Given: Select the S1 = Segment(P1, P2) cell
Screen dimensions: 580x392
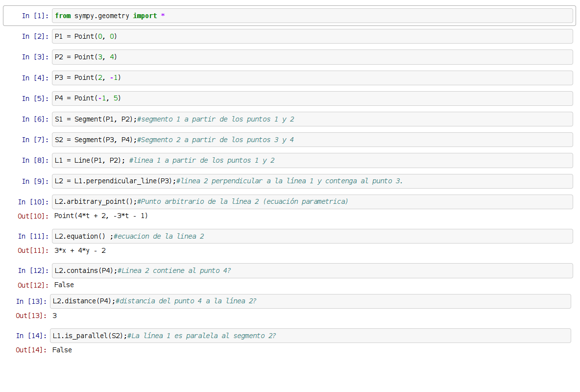Looking at the screenshot, I should (x=313, y=119).
